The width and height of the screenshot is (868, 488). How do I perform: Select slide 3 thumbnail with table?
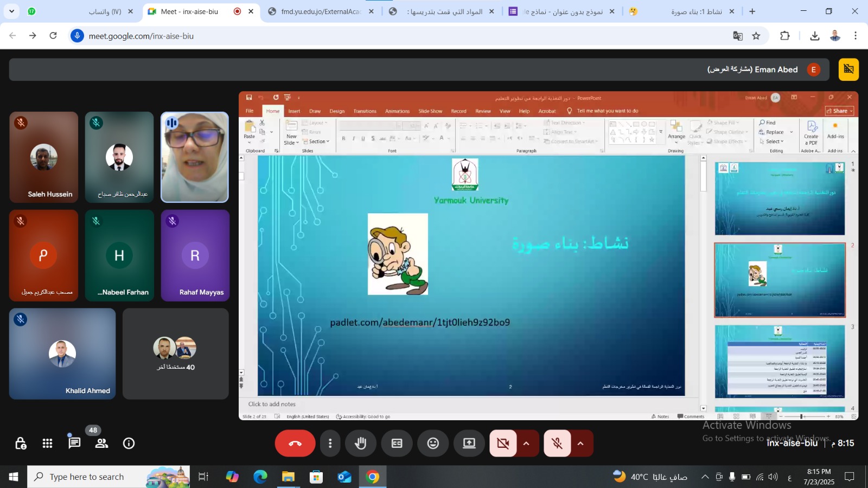780,362
